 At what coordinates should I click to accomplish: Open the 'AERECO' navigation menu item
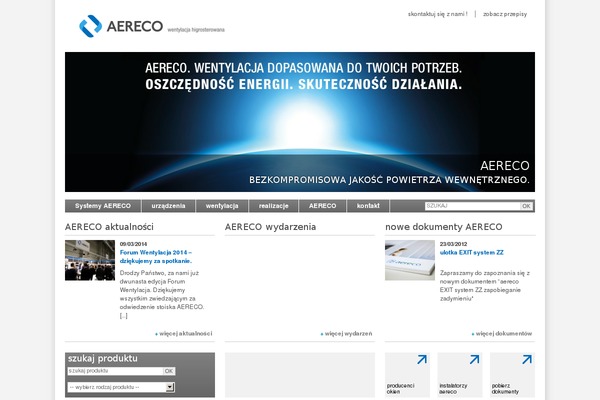(323, 206)
